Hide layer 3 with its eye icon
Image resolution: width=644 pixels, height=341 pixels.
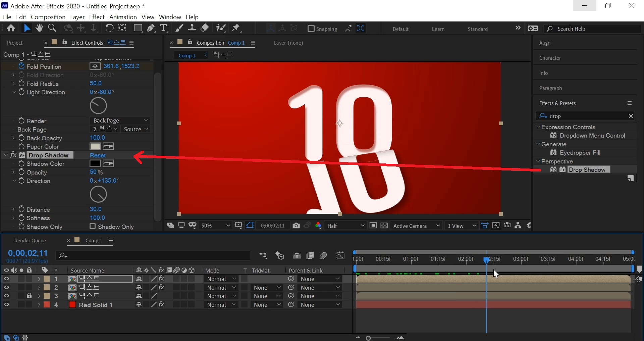[x=6, y=296]
